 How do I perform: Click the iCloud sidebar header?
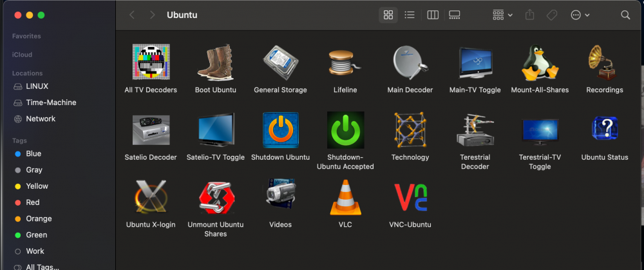22,55
